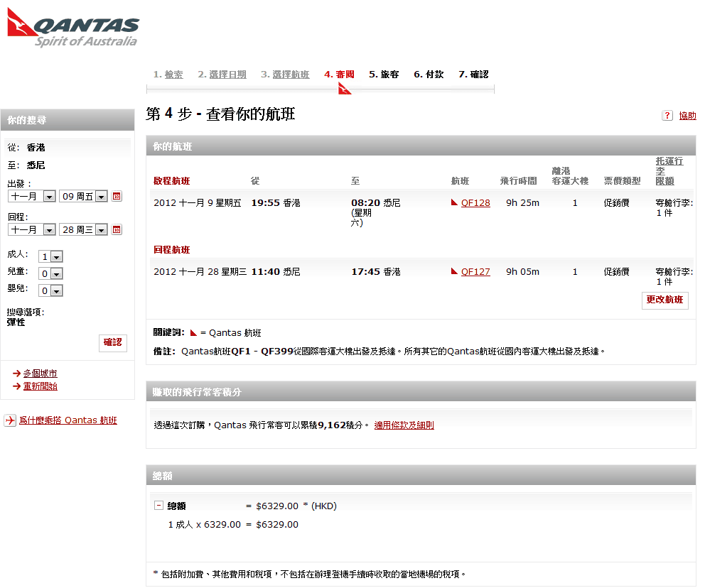Click the red arrow beside 多個城市

click(16, 374)
